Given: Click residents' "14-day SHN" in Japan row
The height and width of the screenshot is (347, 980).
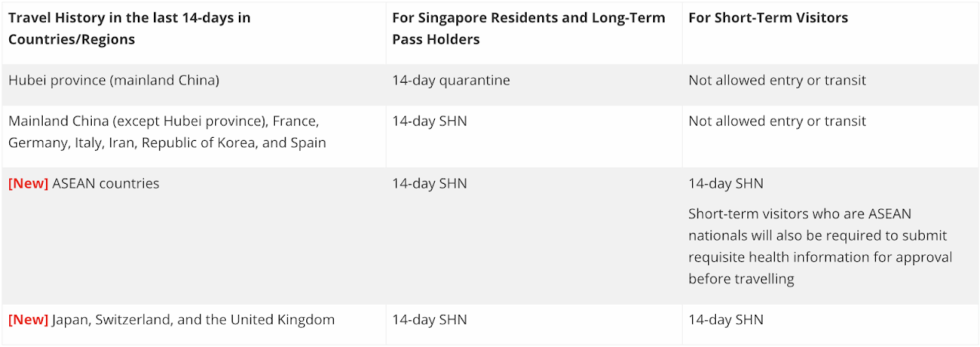Looking at the screenshot, I should (429, 319).
